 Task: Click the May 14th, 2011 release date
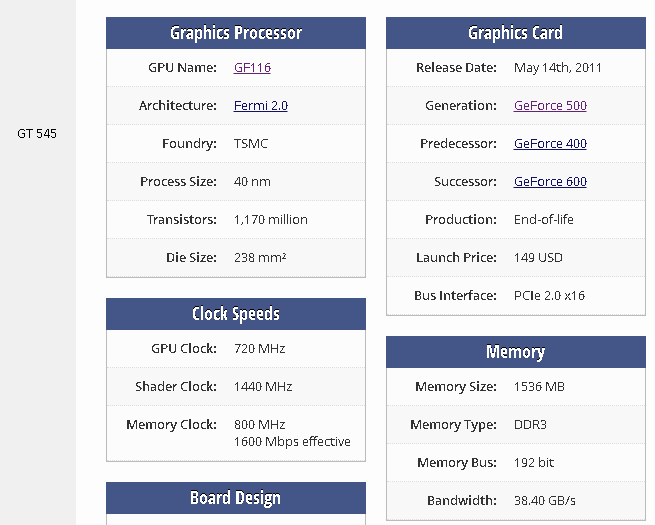click(558, 68)
